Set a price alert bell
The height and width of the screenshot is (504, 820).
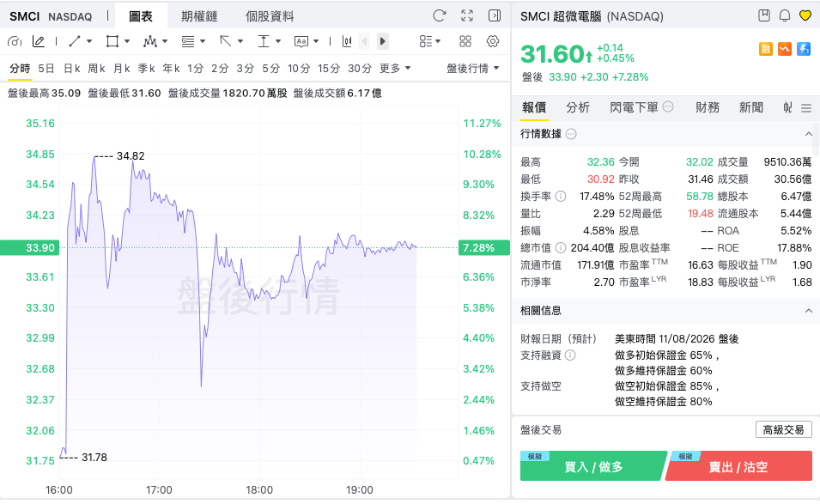pyautogui.click(x=785, y=15)
